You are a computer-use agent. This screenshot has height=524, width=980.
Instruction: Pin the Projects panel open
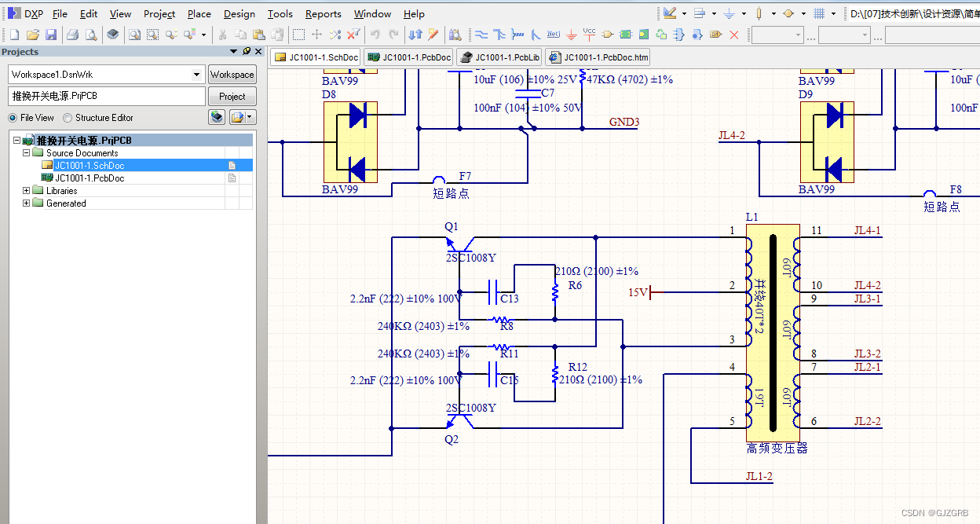pyautogui.click(x=247, y=51)
